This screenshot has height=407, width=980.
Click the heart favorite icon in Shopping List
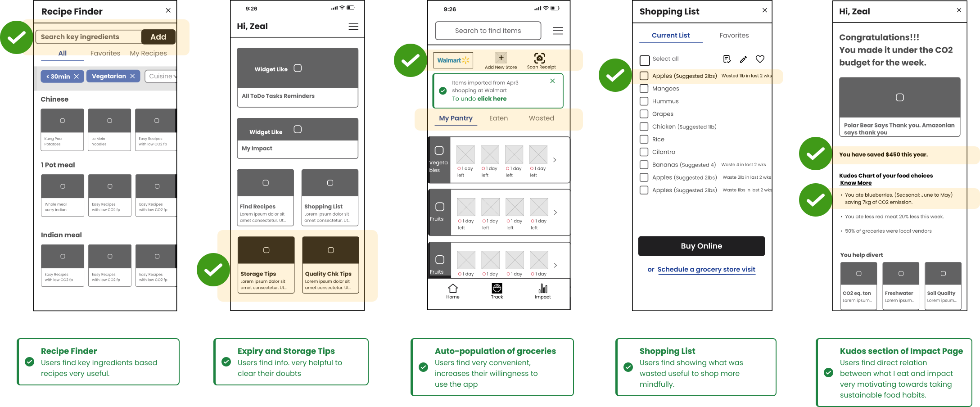click(760, 59)
